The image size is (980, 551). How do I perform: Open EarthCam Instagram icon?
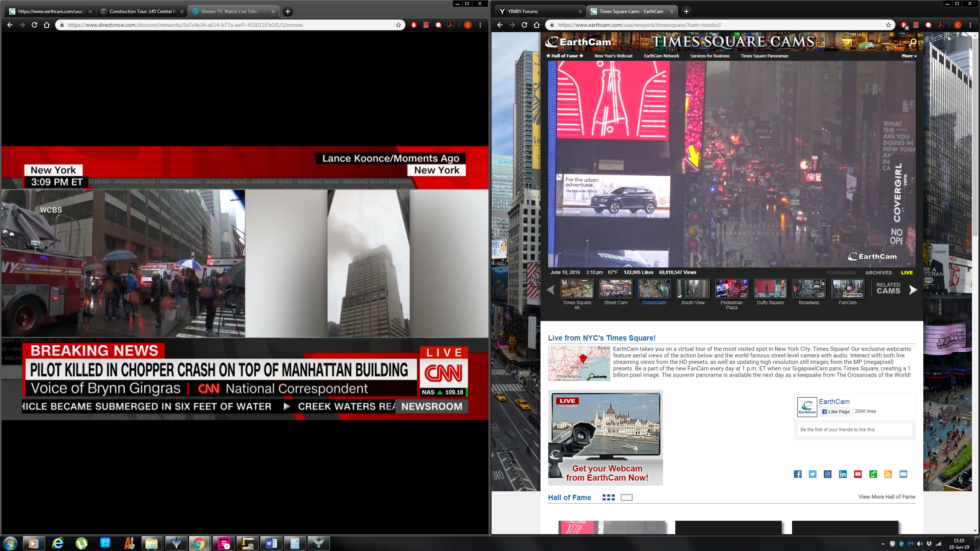tap(828, 474)
